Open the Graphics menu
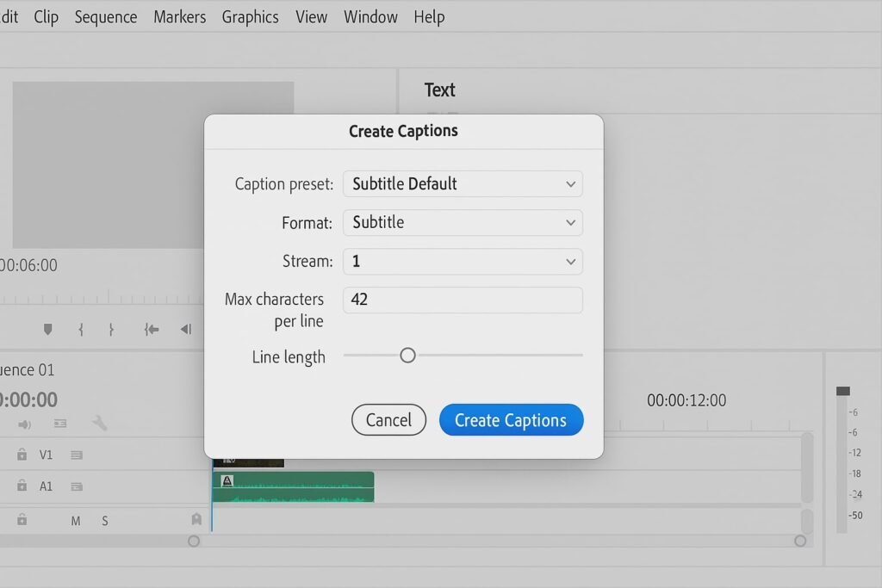Image resolution: width=882 pixels, height=588 pixels. coord(250,17)
